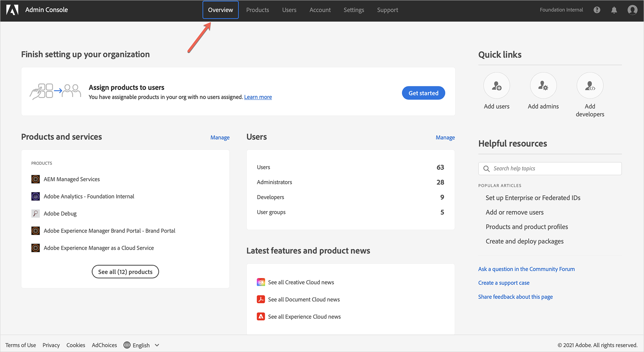Viewport: 644px width, 352px height.
Task: Open Privacy footer link
Action: 51,345
